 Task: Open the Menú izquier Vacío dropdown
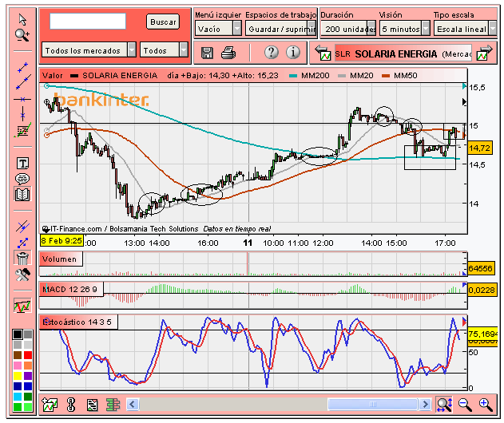point(218,29)
